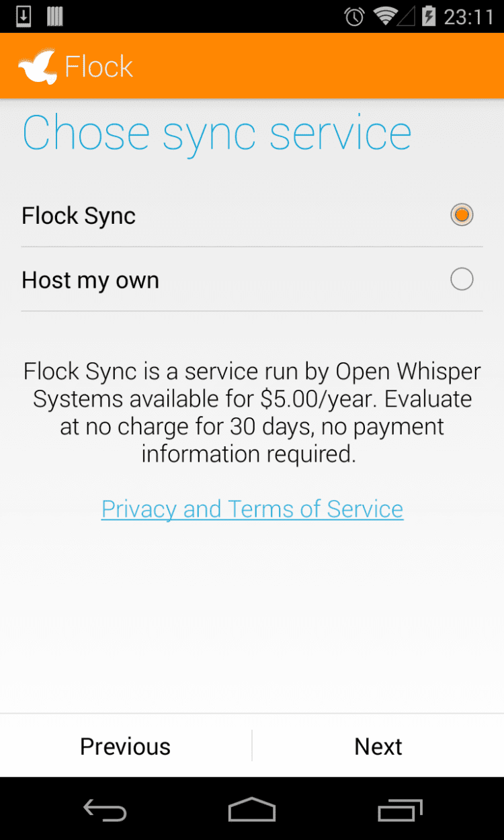Continue with the Next button
504x840 pixels.
[378, 746]
